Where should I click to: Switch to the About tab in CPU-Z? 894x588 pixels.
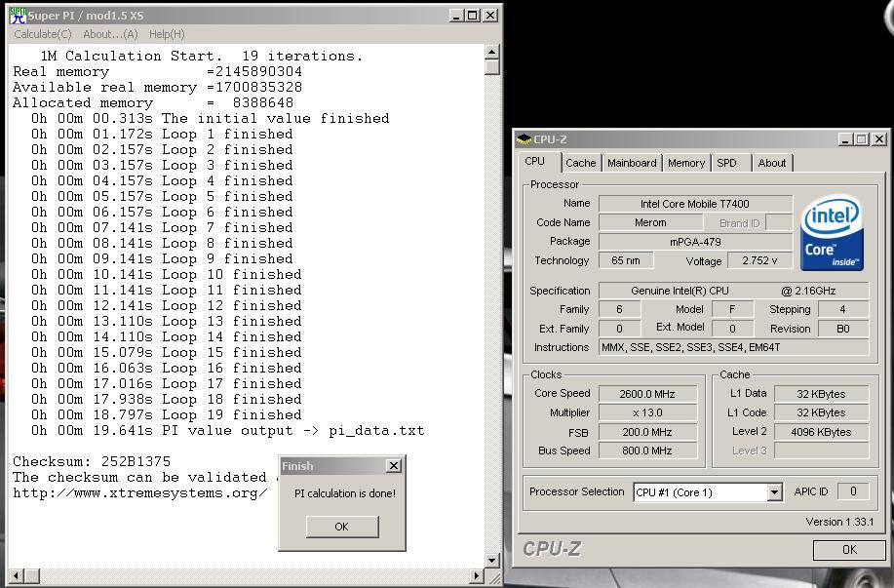click(772, 163)
